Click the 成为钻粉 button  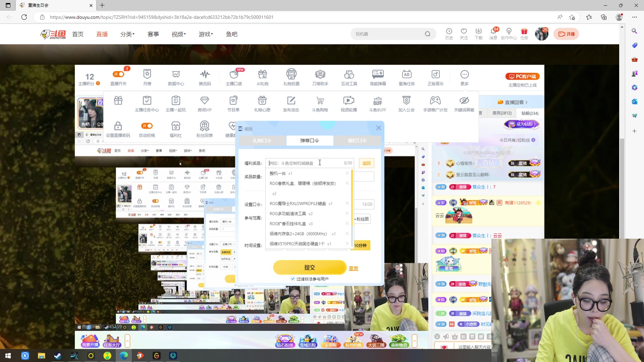pos(522,124)
